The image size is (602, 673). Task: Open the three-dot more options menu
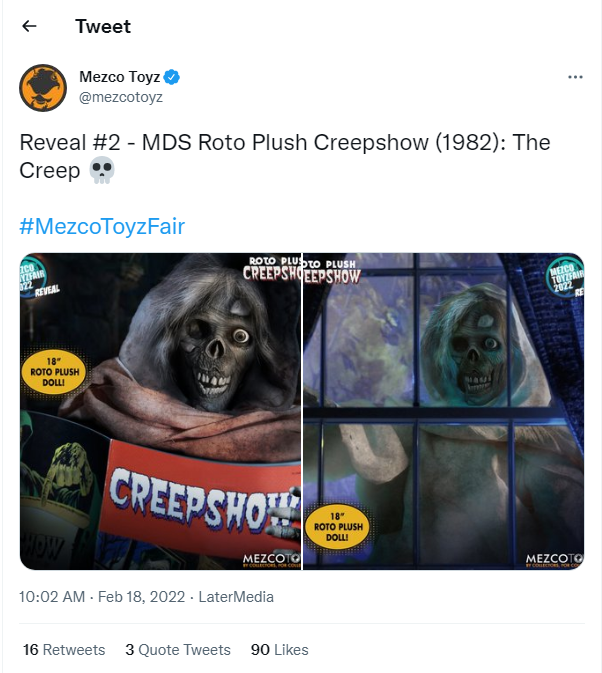(575, 77)
